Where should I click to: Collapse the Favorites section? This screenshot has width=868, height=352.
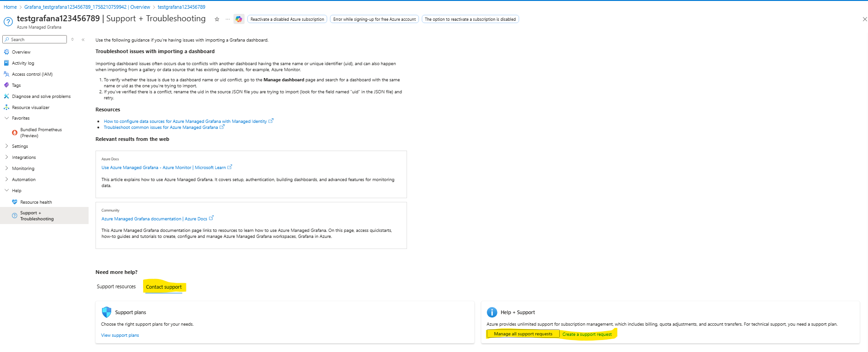[x=6, y=118]
